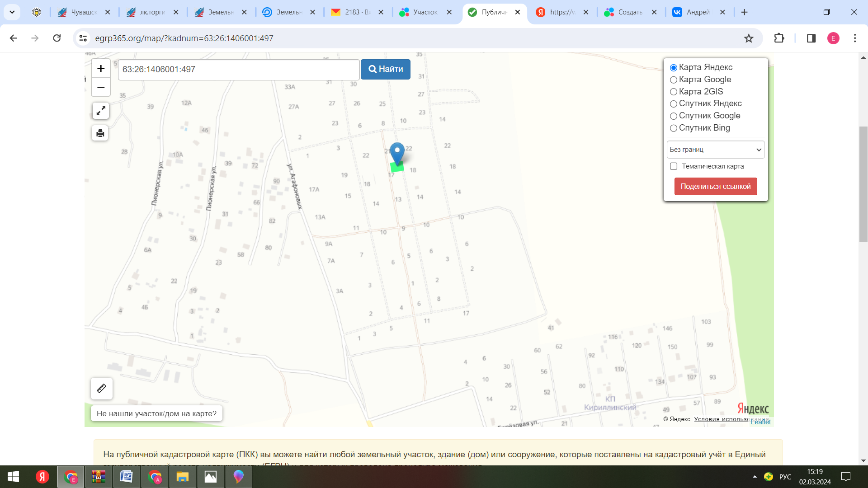
Task: Open tab search dropdown arrow
Action: click(x=12, y=12)
